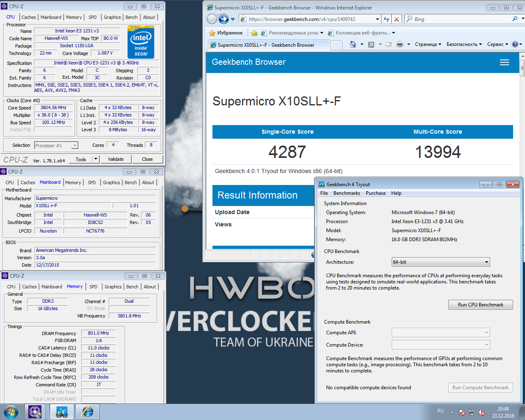Open the Geekbench Browser hamburger menu icon
Image resolution: width=525 pixels, height=420 pixels.
pos(504,62)
